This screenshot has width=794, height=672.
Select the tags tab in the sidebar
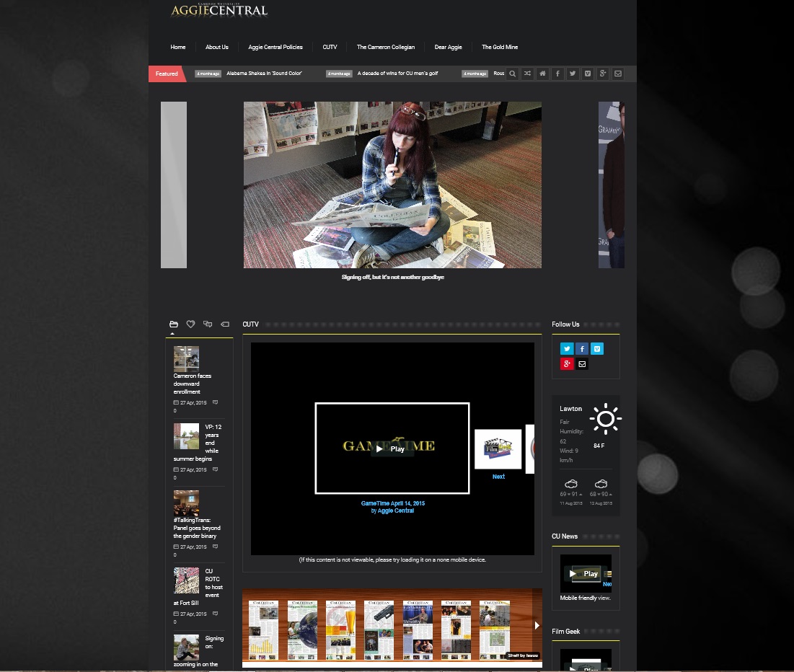(224, 324)
